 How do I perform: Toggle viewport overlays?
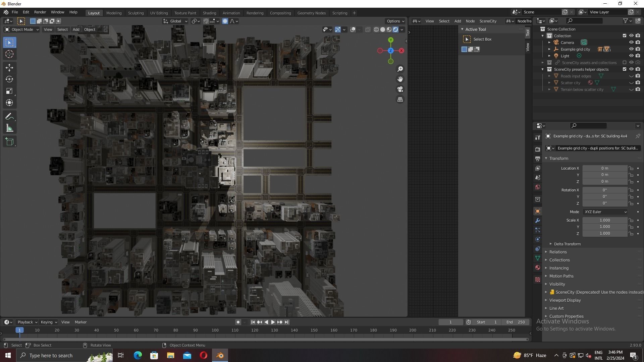(x=353, y=29)
